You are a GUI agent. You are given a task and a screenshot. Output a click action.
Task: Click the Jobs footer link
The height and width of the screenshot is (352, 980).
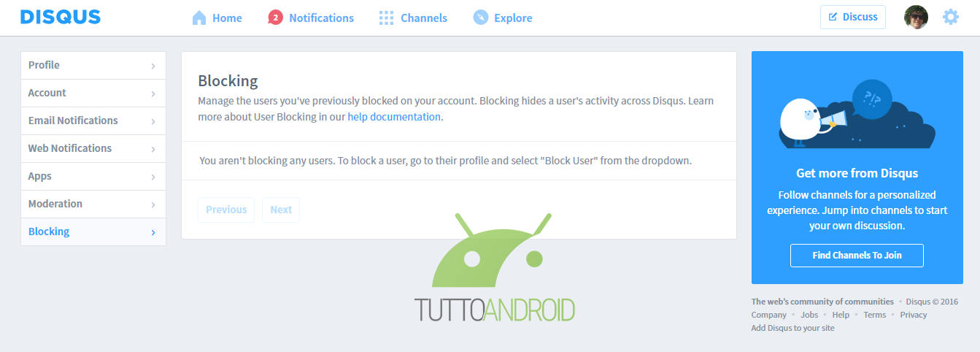coord(809,315)
